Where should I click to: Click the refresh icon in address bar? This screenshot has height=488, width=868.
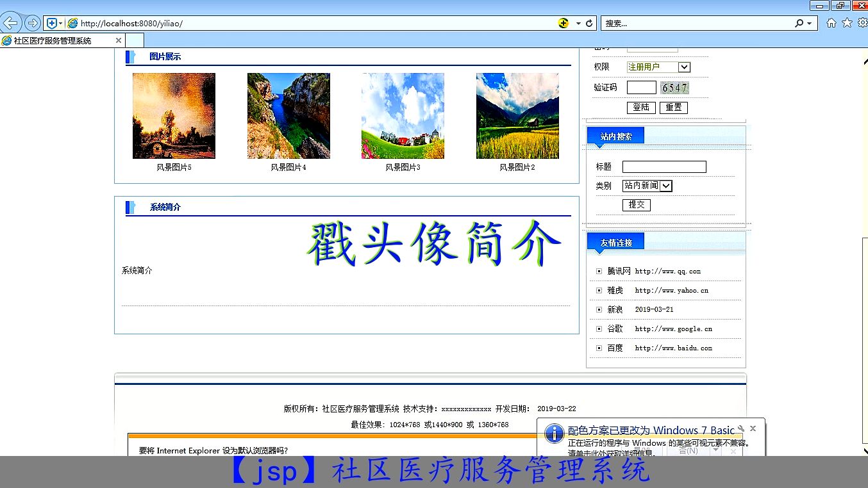[x=589, y=23]
